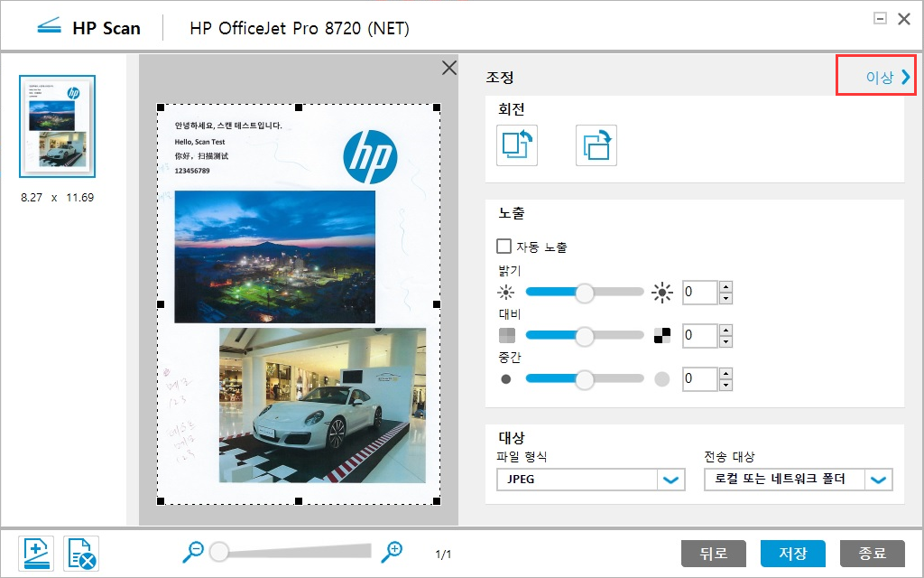Click the top-left crop handle

point(161,107)
